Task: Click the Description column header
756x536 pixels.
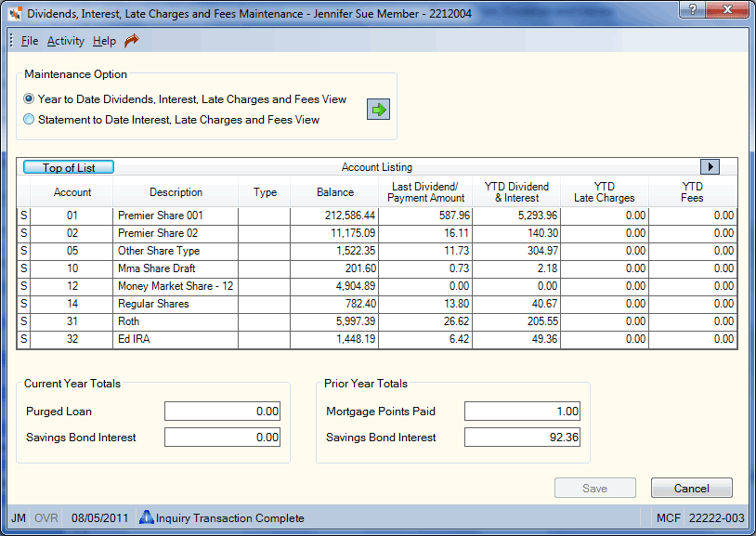Action: point(176,192)
